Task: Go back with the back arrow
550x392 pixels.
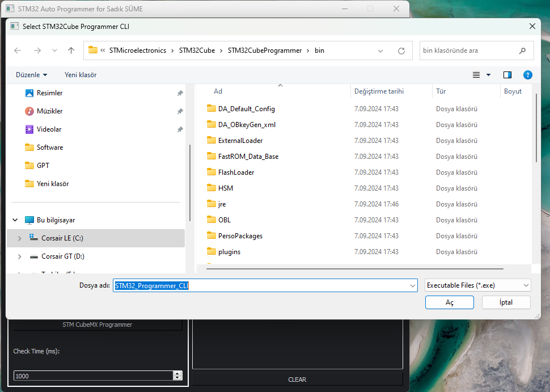Action: [x=18, y=50]
